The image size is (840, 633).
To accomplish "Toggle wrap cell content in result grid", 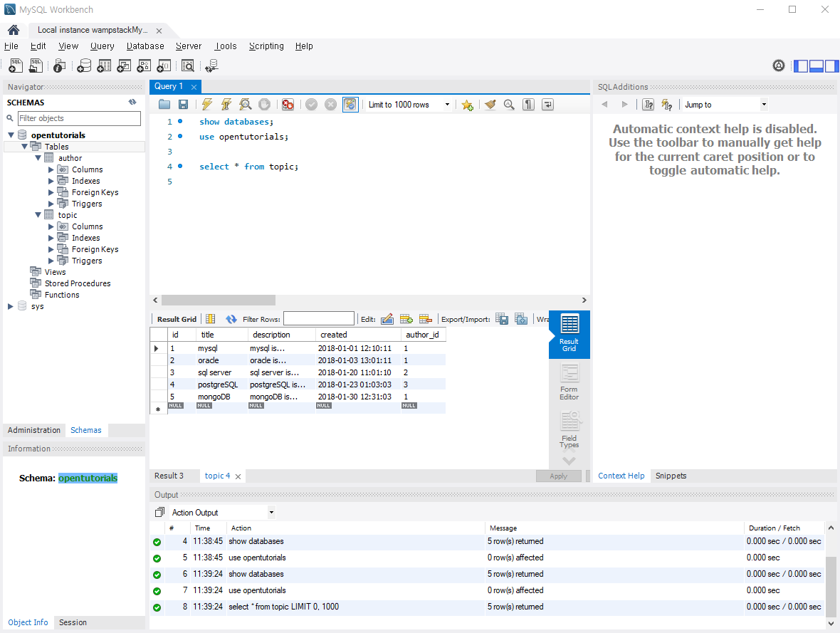I will click(542, 319).
